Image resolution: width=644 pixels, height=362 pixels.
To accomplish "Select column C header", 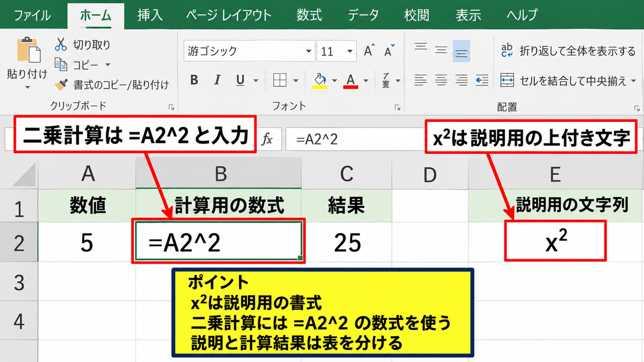I will pyautogui.click(x=347, y=174).
